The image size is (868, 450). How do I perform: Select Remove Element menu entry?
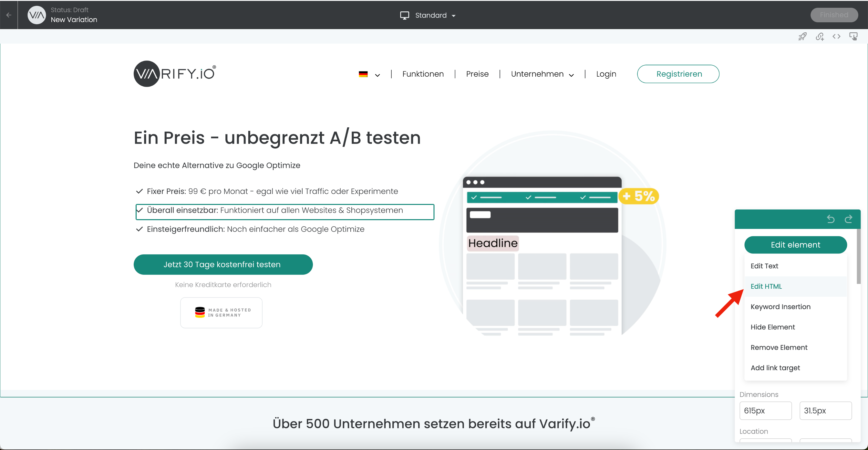[795, 348]
